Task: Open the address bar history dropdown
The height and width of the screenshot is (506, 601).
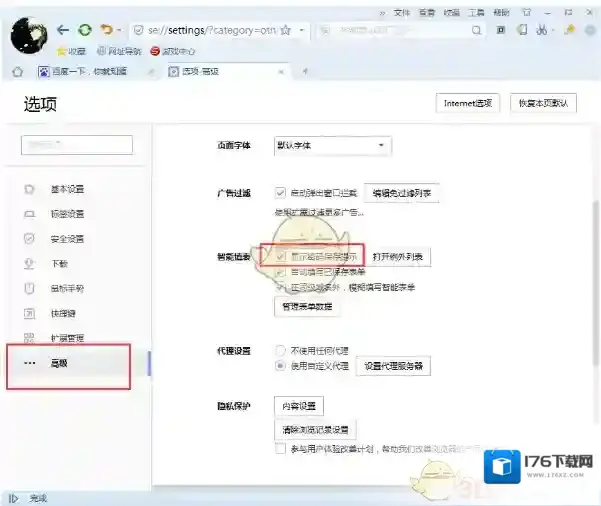Action: [x=302, y=30]
